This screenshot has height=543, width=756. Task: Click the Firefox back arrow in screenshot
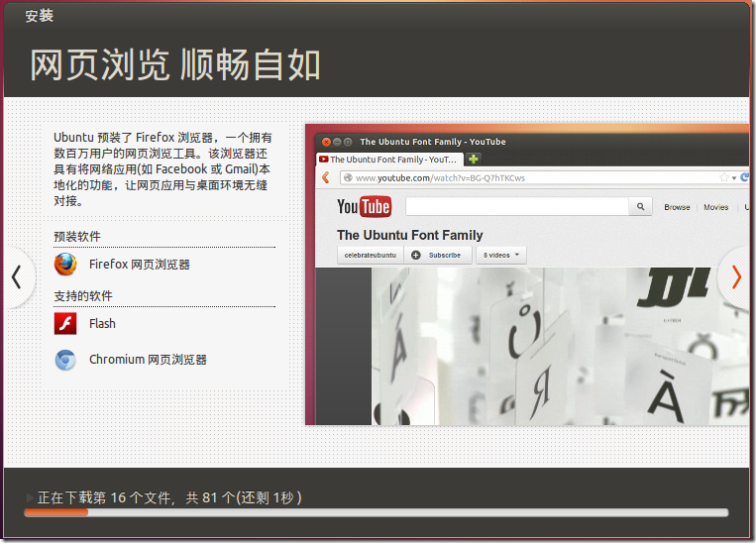(326, 177)
